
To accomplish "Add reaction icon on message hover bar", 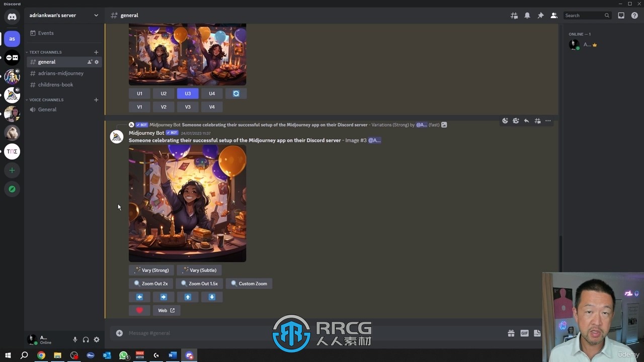I will coord(505,121).
